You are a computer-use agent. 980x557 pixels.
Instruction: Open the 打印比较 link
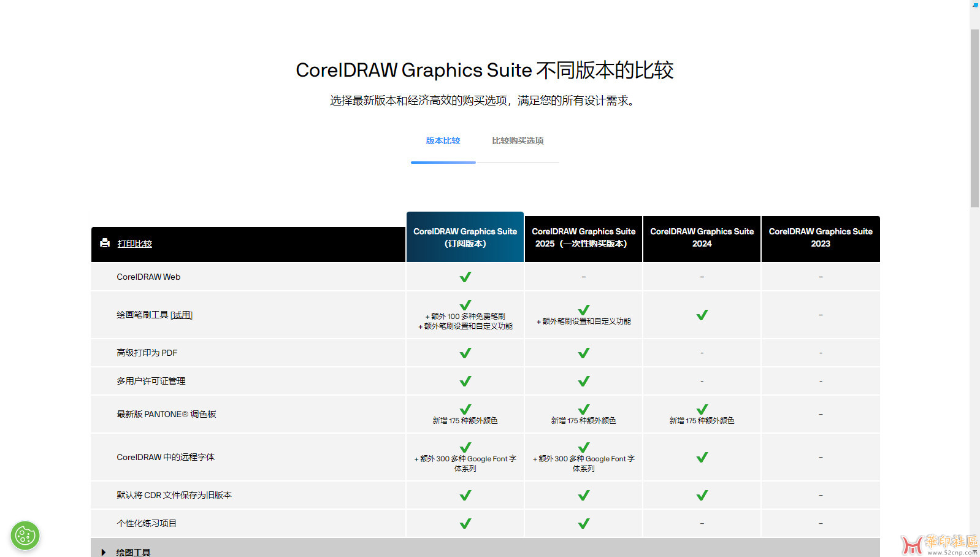[134, 244]
